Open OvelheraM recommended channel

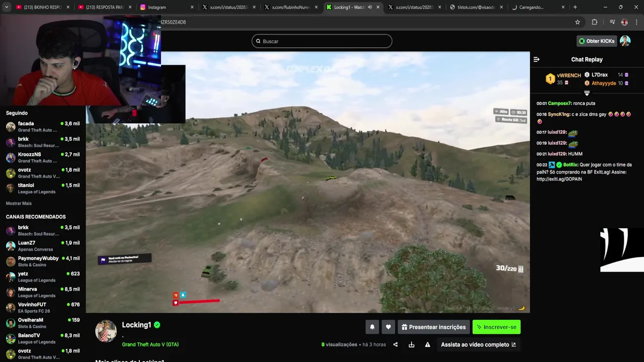43,323
